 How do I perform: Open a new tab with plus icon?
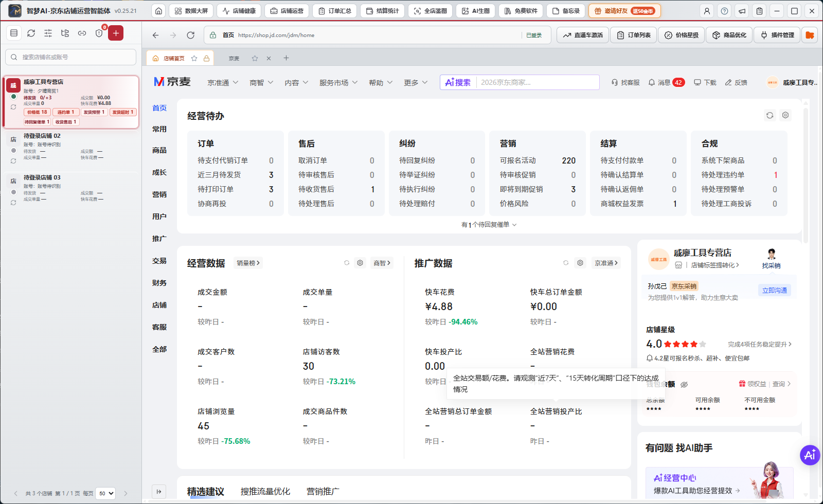(286, 58)
